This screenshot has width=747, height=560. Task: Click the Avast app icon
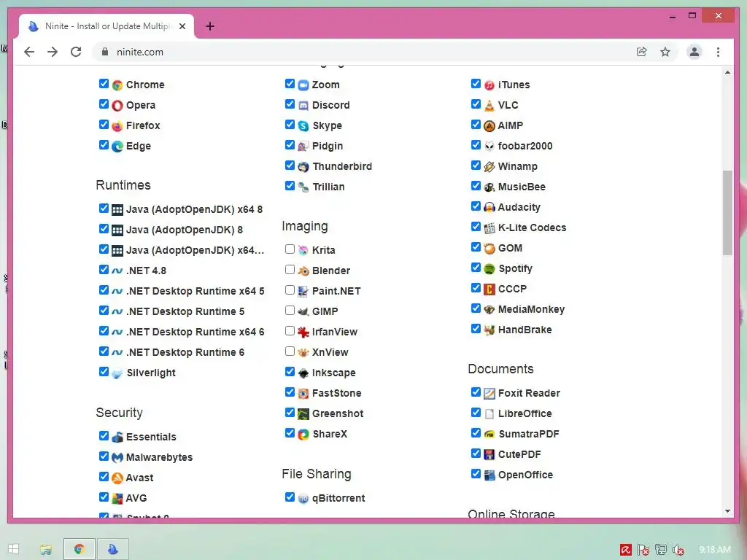point(117,478)
